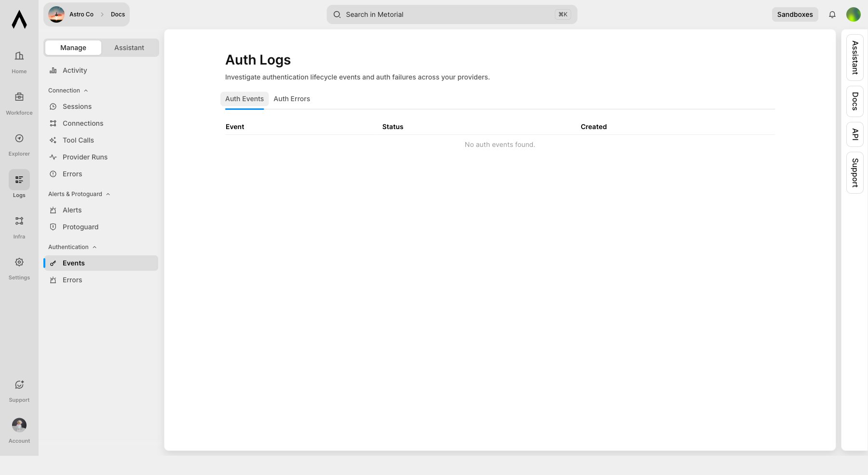Open Errors under Connection section

(x=101, y=174)
